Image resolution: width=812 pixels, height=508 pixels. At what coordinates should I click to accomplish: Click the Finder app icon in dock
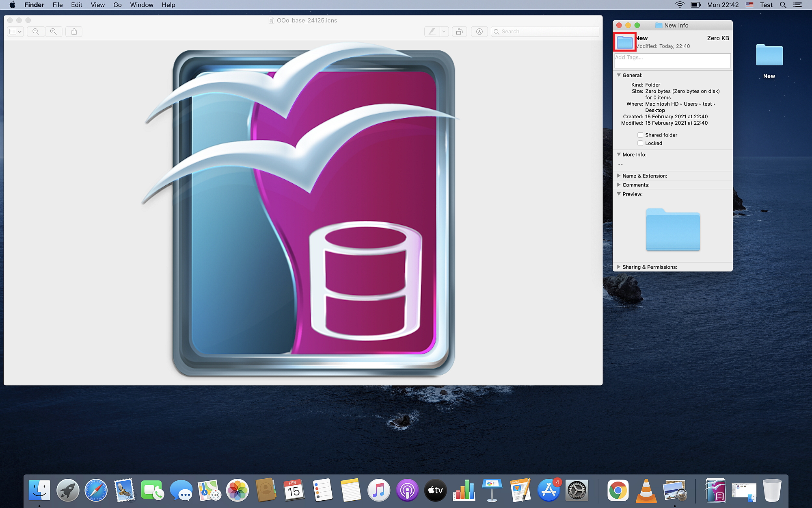pos(39,490)
